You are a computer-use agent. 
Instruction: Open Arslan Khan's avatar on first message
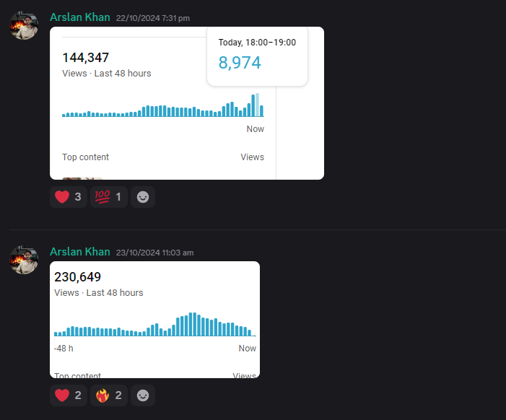pyautogui.click(x=25, y=25)
